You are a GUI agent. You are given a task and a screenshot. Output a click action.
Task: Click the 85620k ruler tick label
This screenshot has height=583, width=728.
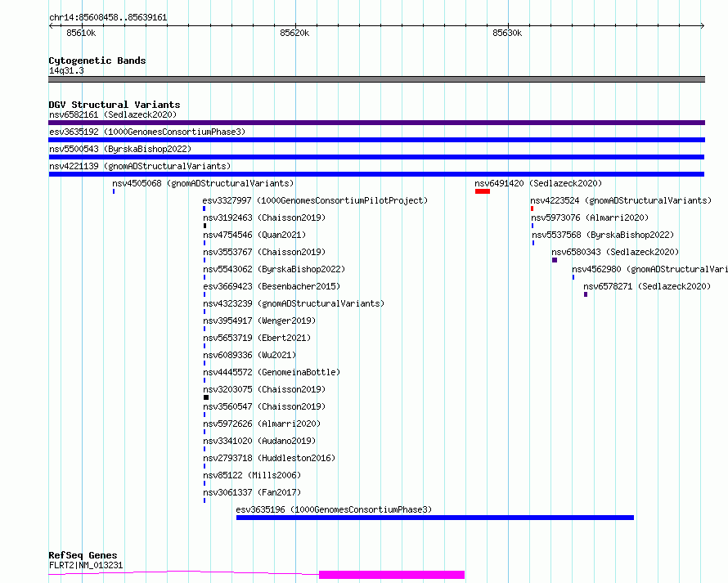pyautogui.click(x=294, y=33)
